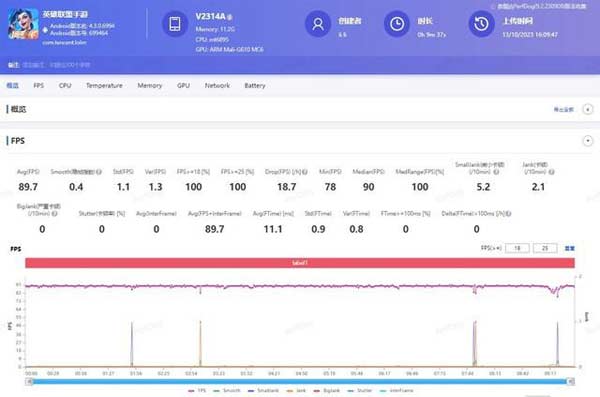The image size is (600, 397).
Task: Click the duration clock icon
Action: pyautogui.click(x=397, y=24)
